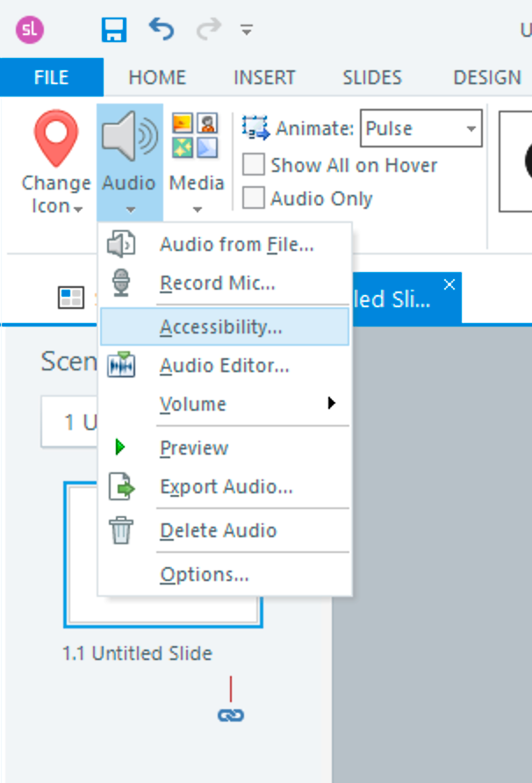Viewport: 532px width, 783px height.
Task: Click Delete Audio trash option
Action: coord(218,530)
